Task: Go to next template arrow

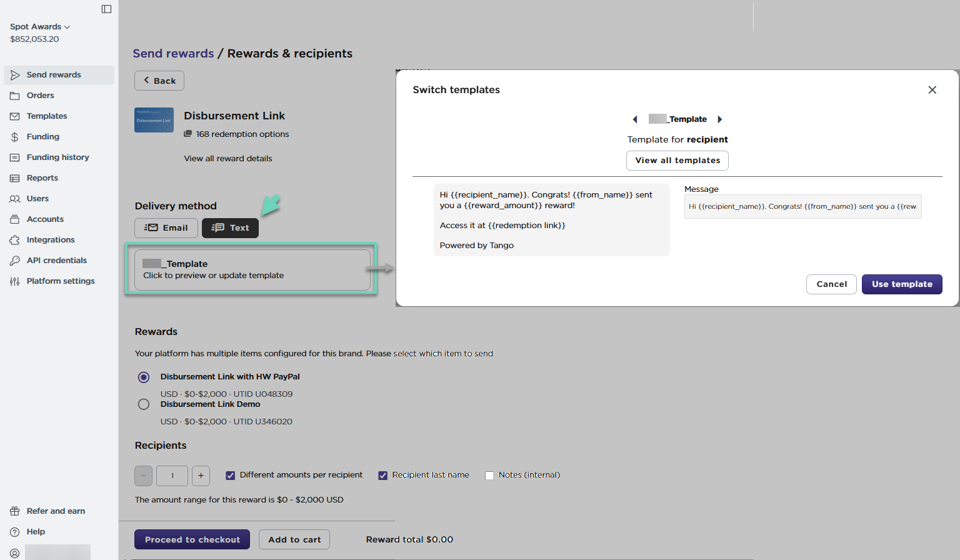Action: coord(719,119)
